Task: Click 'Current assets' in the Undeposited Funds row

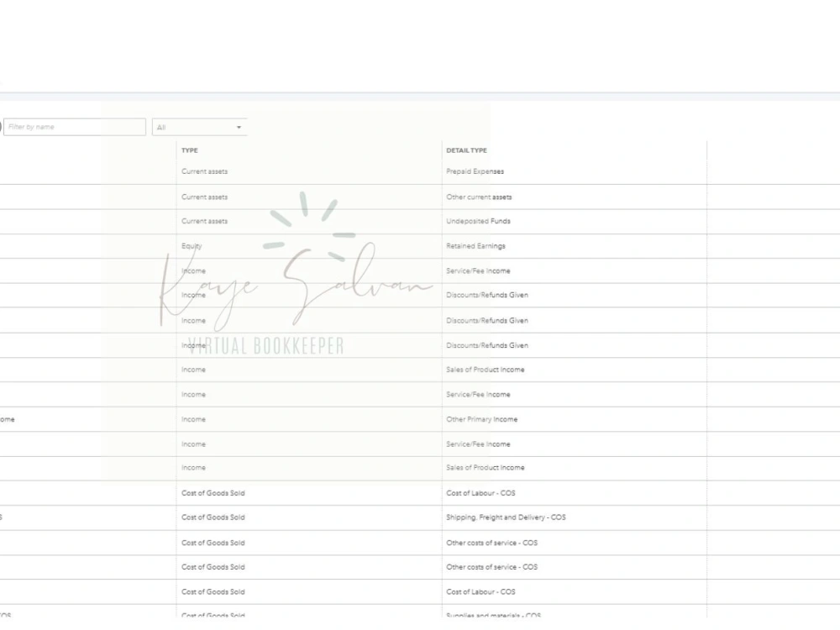Action: click(205, 221)
